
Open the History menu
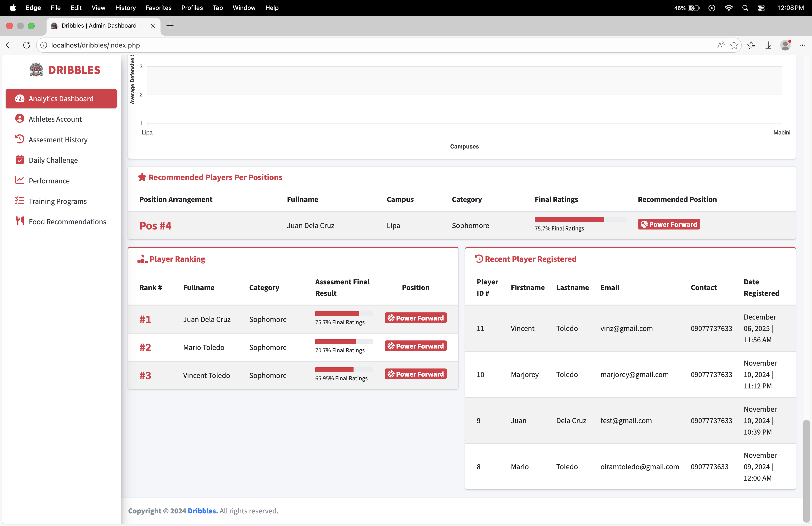125,8
